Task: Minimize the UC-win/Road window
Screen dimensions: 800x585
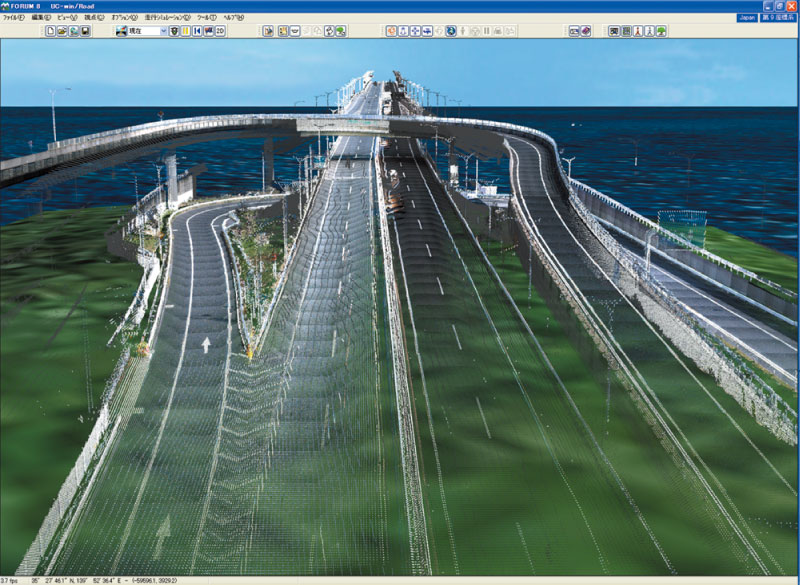Action: click(768, 6)
